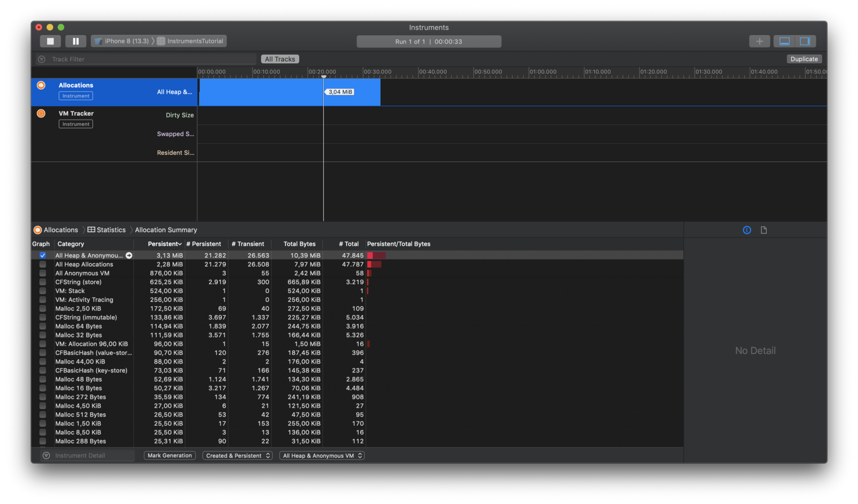858x504 pixels.
Task: Click the blue allocations graph region
Action: point(290,92)
